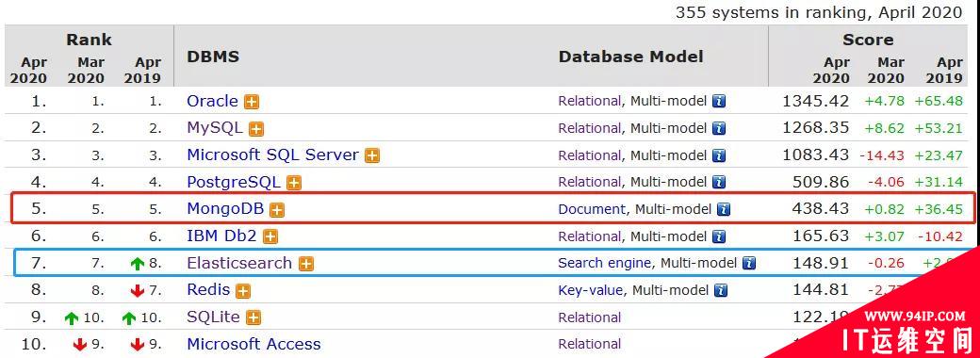Click the Redis score 144.81
The image size is (980, 358).
[x=822, y=290]
